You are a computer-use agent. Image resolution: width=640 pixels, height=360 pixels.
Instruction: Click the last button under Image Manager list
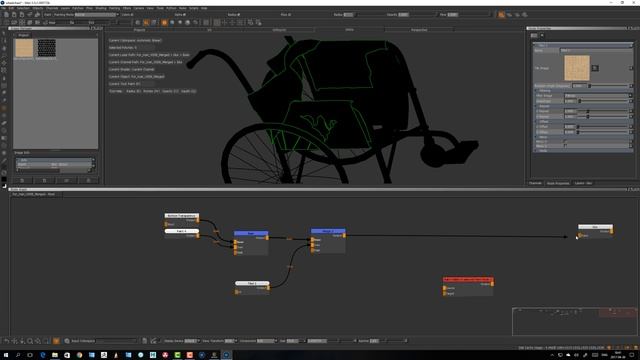click(88, 180)
